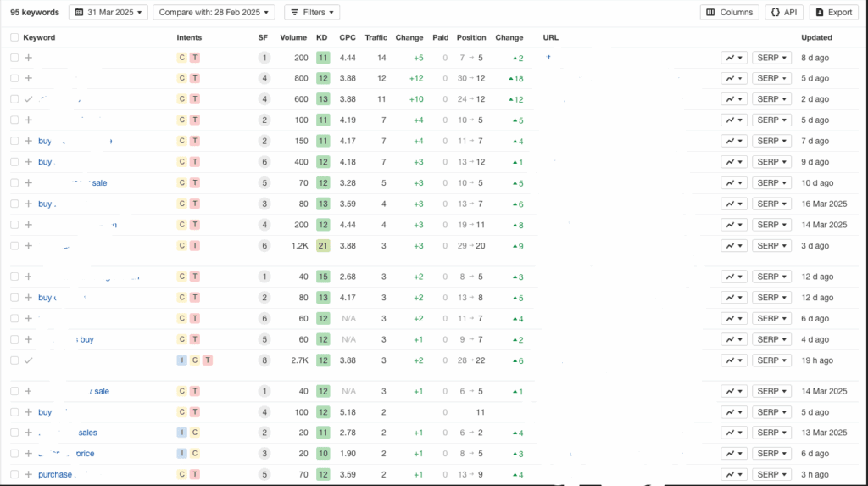Open the trend chart icon in the 9 d ago row
Image resolution: width=868 pixels, height=486 pixels.
tap(734, 162)
